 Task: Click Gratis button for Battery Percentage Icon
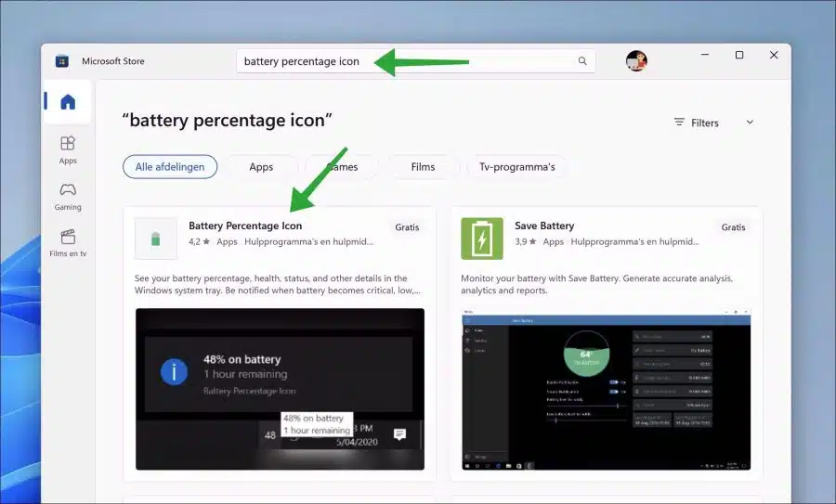tap(407, 227)
